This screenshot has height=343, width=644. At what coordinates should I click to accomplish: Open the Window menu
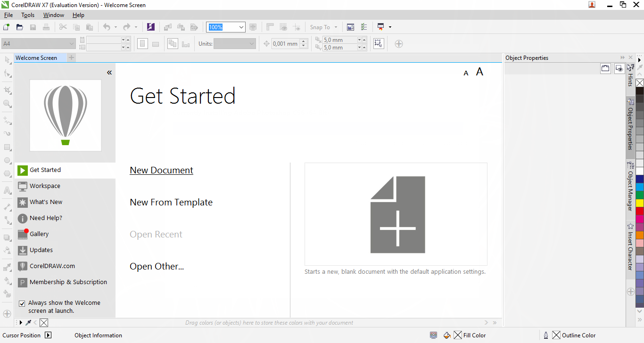pos(54,15)
